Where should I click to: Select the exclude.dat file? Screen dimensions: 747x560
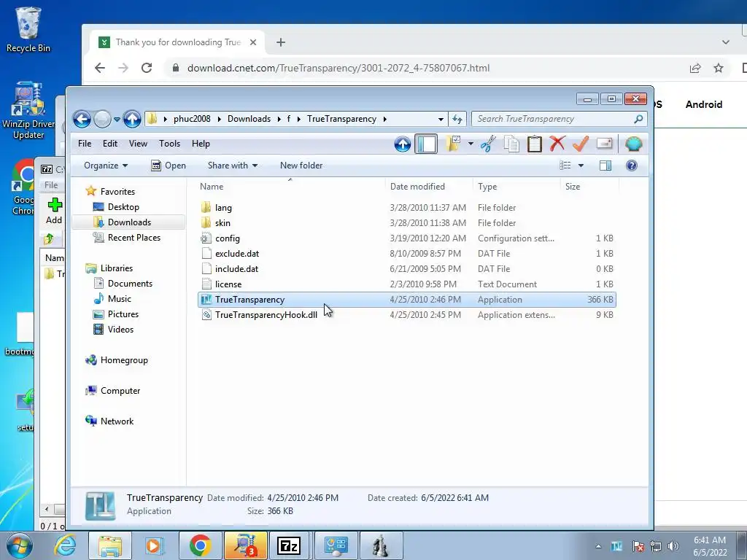pyautogui.click(x=407, y=253)
